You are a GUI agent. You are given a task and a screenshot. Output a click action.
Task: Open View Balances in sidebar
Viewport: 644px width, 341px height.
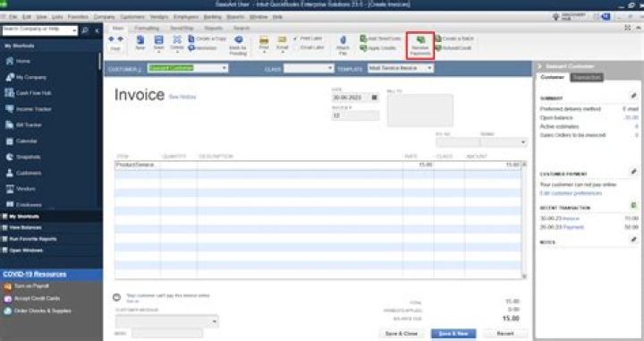[25, 227]
